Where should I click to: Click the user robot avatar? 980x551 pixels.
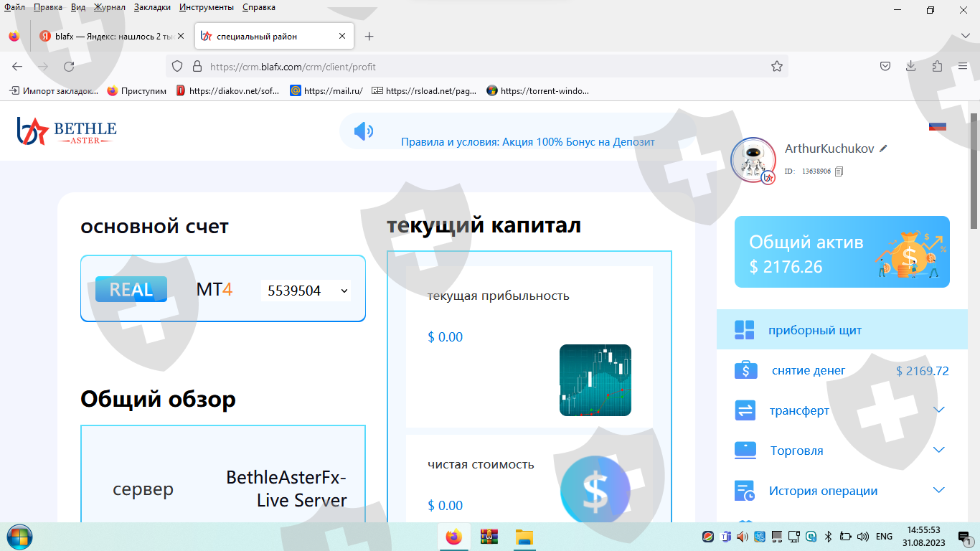[x=753, y=160]
